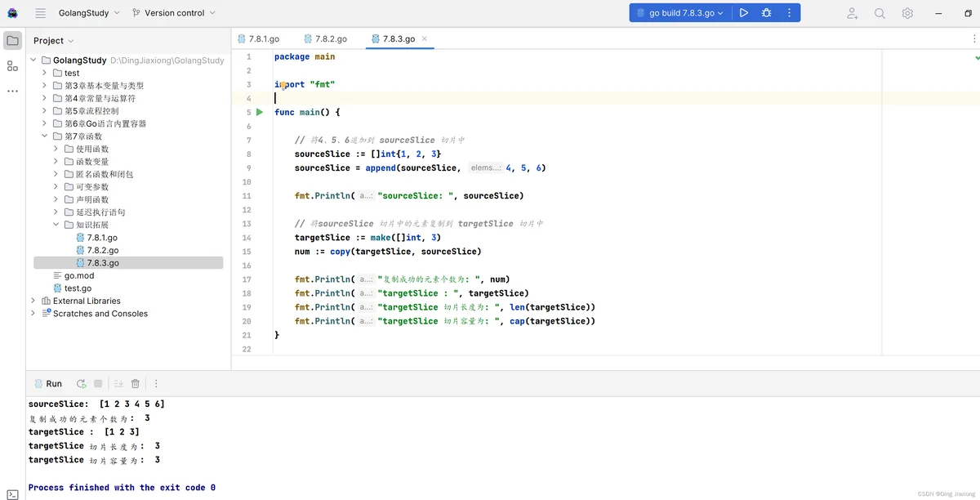Open the Structure tool window icon

(12, 65)
